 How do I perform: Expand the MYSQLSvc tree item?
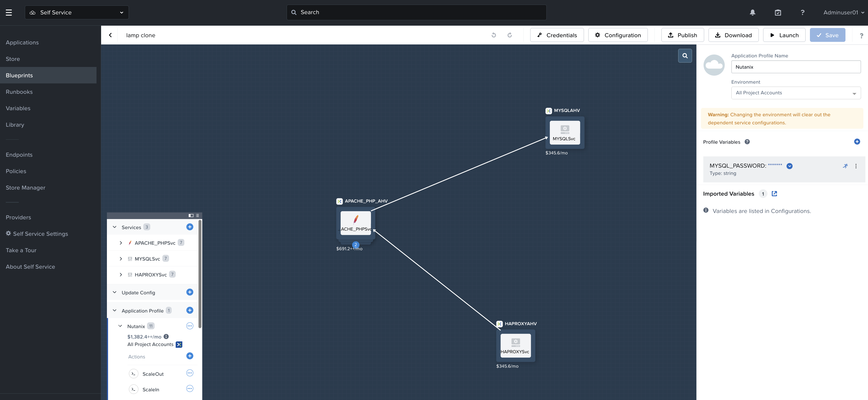pos(120,259)
